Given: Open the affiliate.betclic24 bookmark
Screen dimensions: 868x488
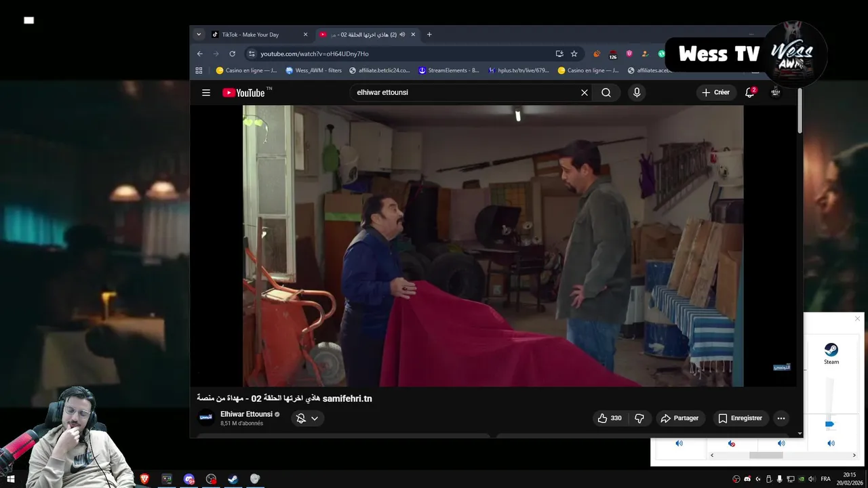Looking at the screenshot, I should tap(380, 70).
